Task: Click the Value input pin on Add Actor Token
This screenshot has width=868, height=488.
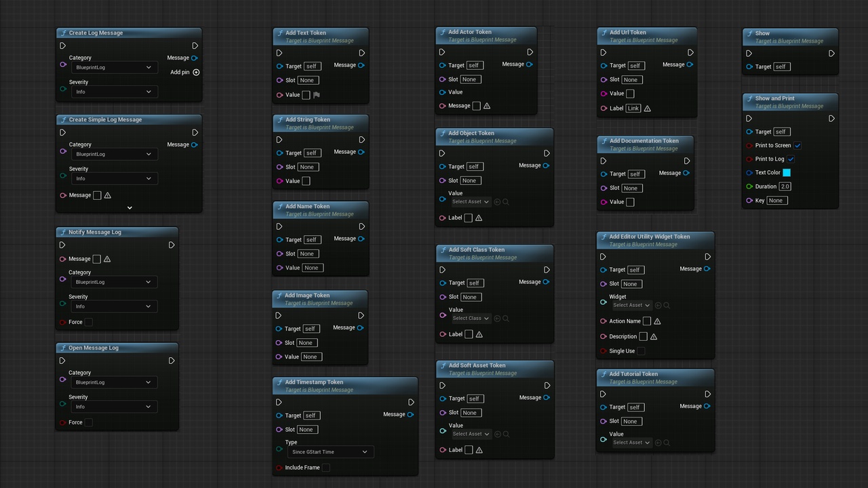Action: [442, 92]
